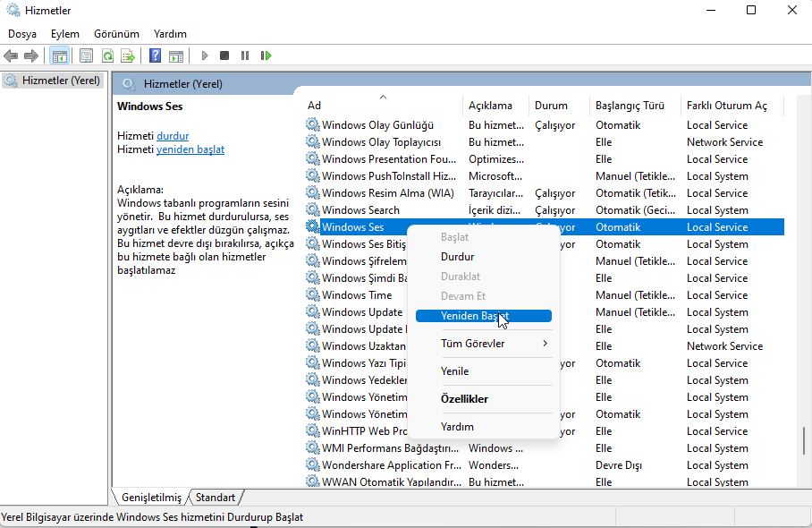Click gear icon of Wondershare Application row
Viewport: 812px width, 528px height.
pyautogui.click(x=313, y=464)
